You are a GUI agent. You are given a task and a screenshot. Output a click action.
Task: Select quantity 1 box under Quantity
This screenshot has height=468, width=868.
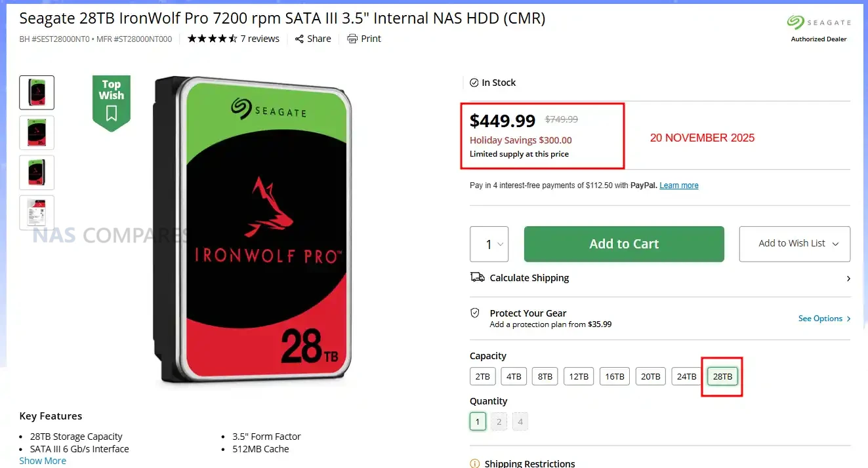point(478,421)
